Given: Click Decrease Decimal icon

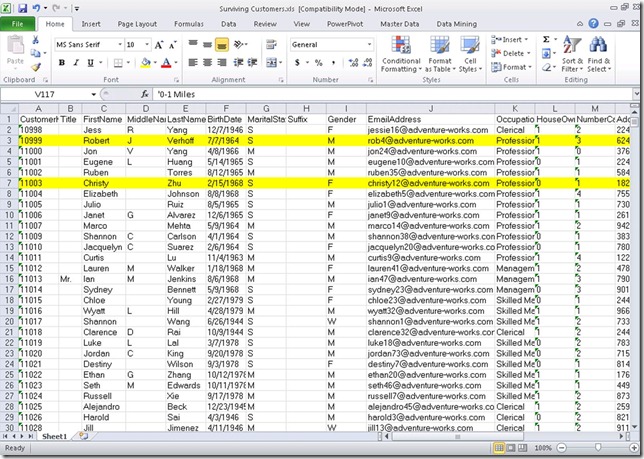Looking at the screenshot, I should tap(368, 63).
